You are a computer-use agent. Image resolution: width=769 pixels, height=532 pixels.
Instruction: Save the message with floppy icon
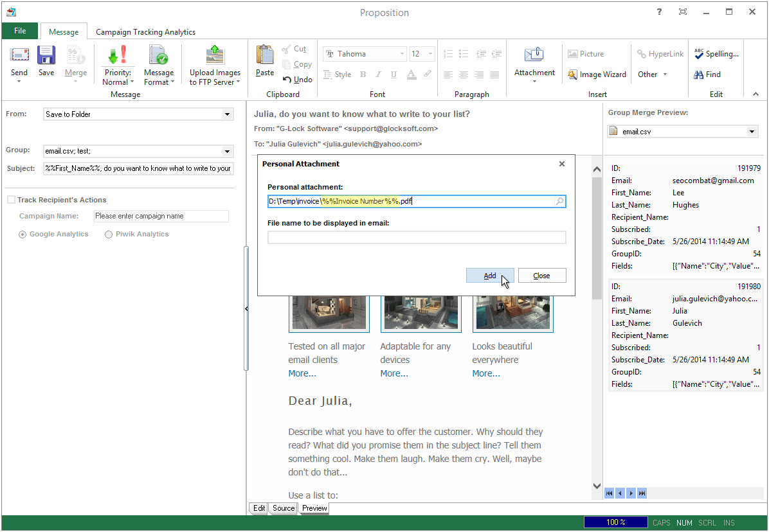pyautogui.click(x=46, y=55)
